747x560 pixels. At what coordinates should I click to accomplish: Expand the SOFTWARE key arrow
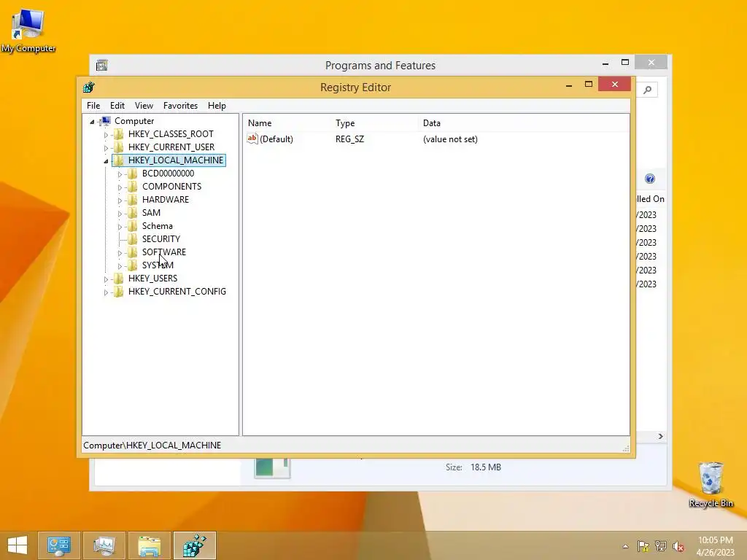click(x=120, y=253)
